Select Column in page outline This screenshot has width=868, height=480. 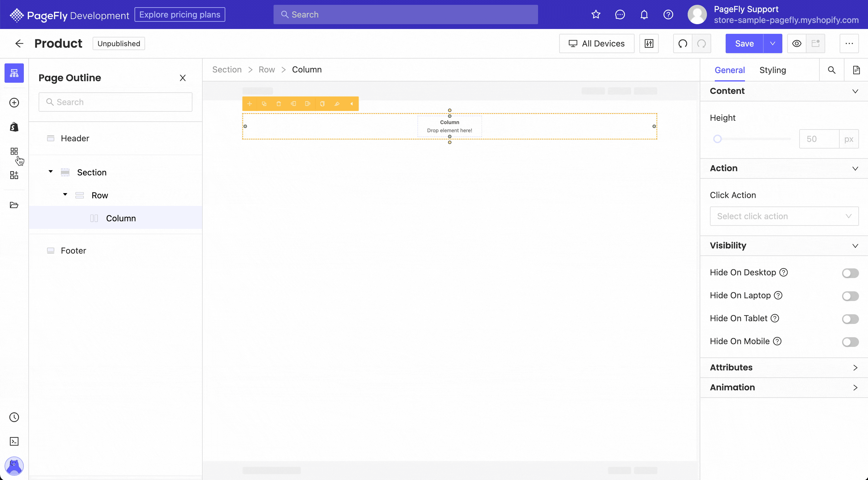pyautogui.click(x=116, y=218)
